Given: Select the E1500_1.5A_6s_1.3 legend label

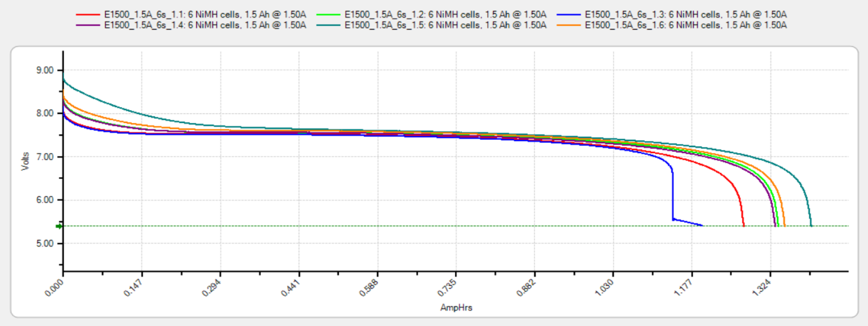Looking at the screenshot, I should click(685, 15).
